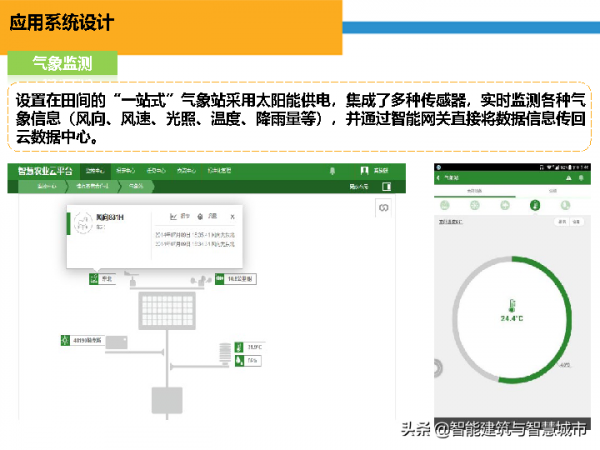Viewport: 600px width, 450px height.
Task: Tap the second sensor circle icon in mobile app
Action: click(474, 205)
